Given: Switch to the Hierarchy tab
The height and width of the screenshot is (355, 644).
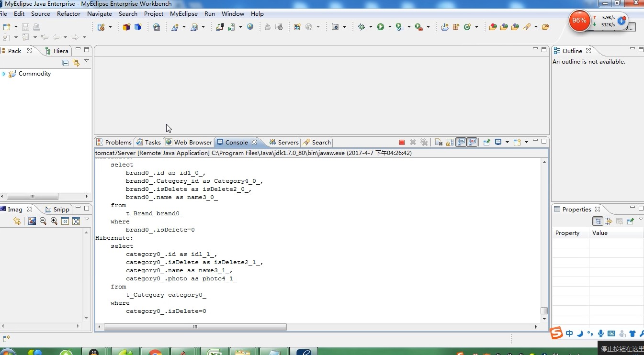Looking at the screenshot, I should coord(57,51).
